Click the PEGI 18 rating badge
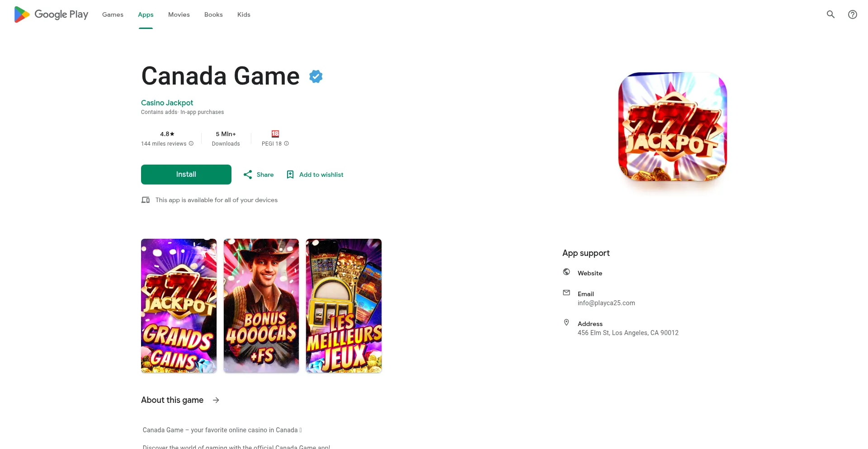The image size is (868, 449). (x=275, y=134)
